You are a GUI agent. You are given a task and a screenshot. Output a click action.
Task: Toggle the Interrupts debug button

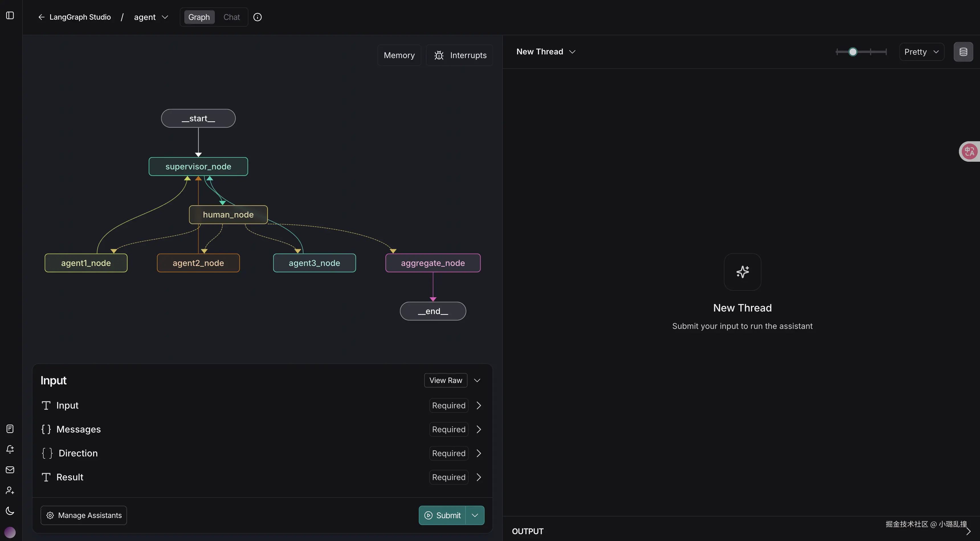click(x=460, y=56)
